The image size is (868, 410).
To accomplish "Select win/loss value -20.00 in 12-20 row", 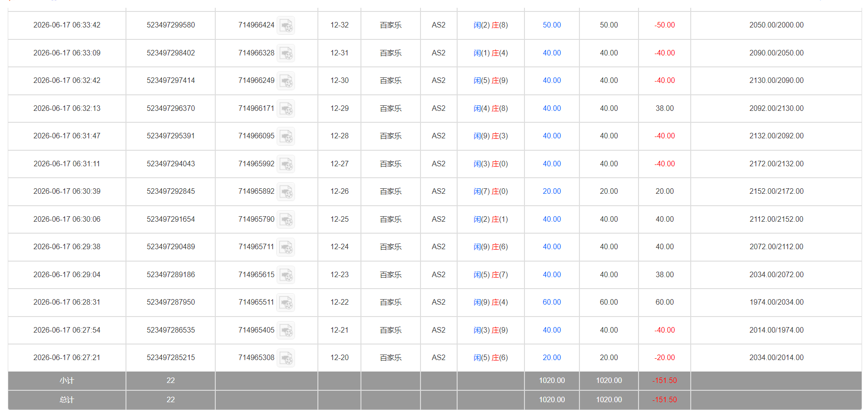I will tap(665, 358).
